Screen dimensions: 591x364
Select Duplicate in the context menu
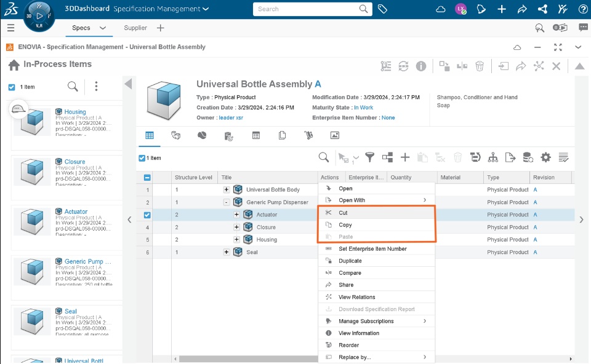coord(377,261)
